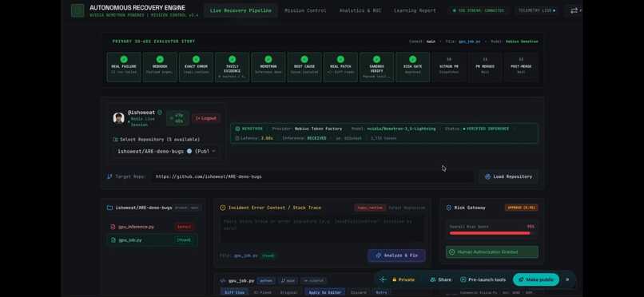
Task: Click the Select Repository list icon
Action: (x=115, y=140)
